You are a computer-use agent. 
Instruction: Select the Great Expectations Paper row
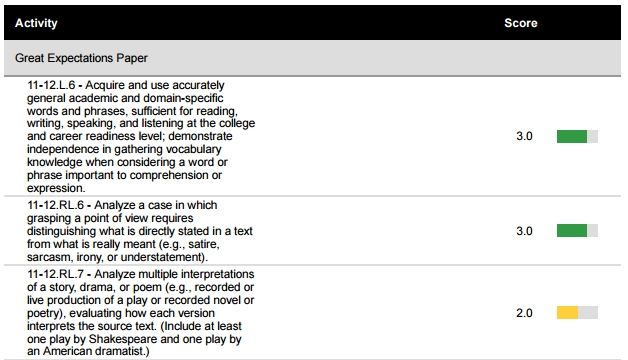pyautogui.click(x=312, y=58)
